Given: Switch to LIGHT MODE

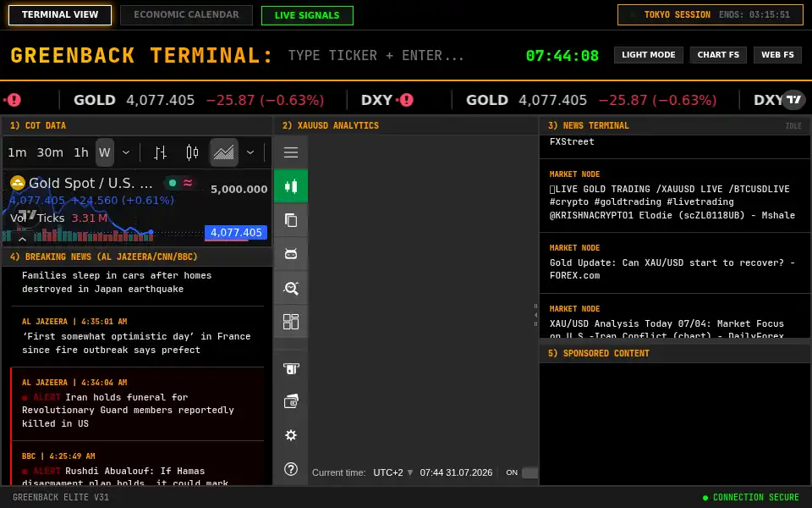Looking at the screenshot, I should pos(649,55).
